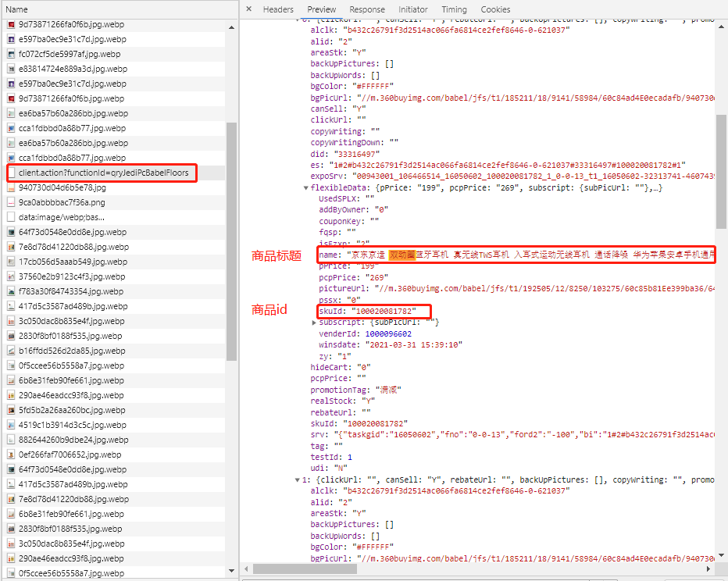Close the request details pane
The width and height of the screenshot is (728, 581).
(x=249, y=9)
